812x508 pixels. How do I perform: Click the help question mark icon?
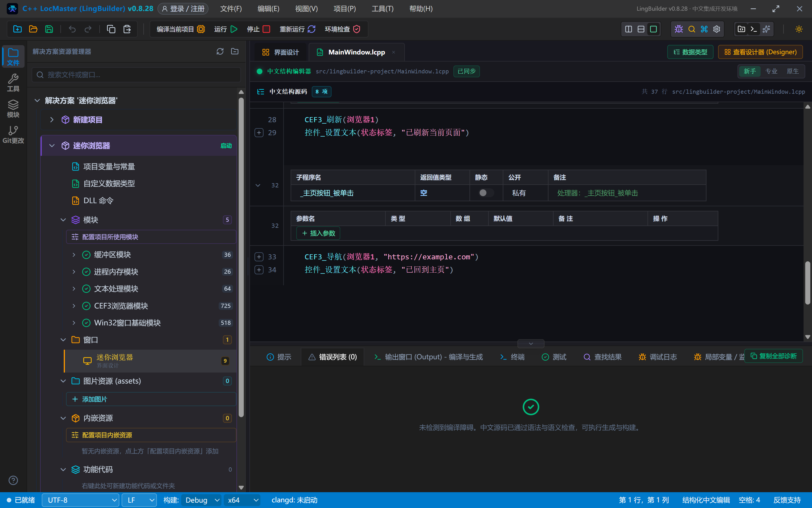click(13, 480)
